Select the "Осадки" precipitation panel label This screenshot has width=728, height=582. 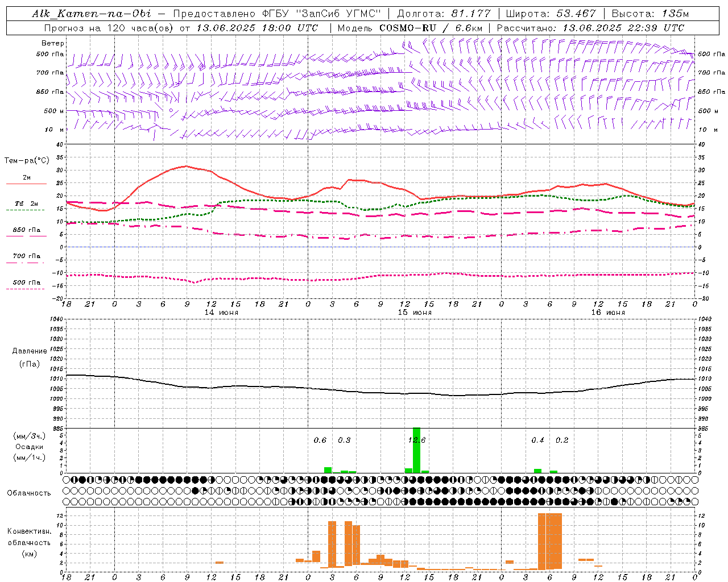(30, 447)
